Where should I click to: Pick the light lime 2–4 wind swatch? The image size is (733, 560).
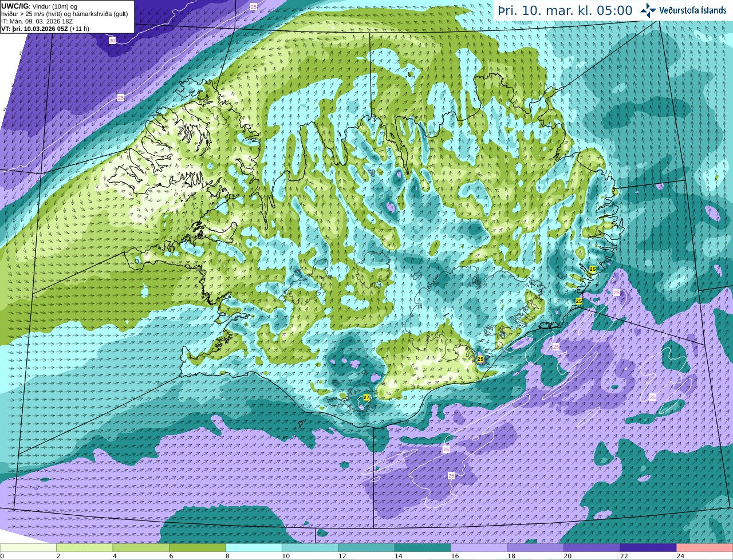tap(85, 548)
